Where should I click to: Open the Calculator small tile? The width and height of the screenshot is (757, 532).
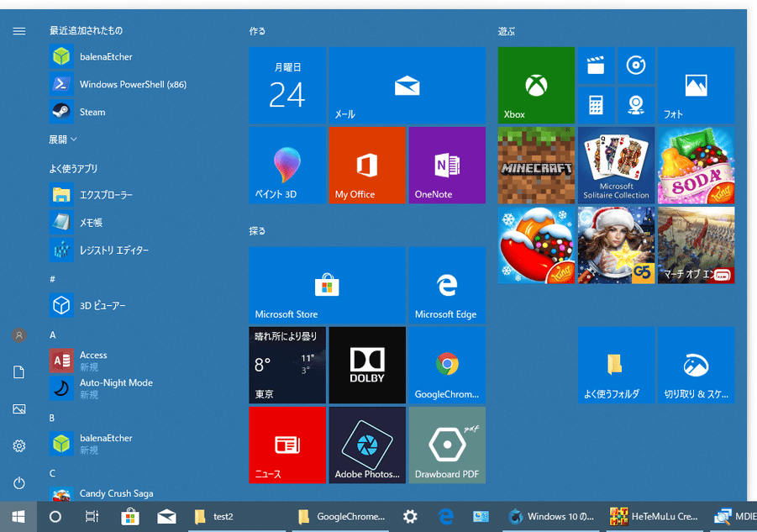pyautogui.click(x=597, y=105)
